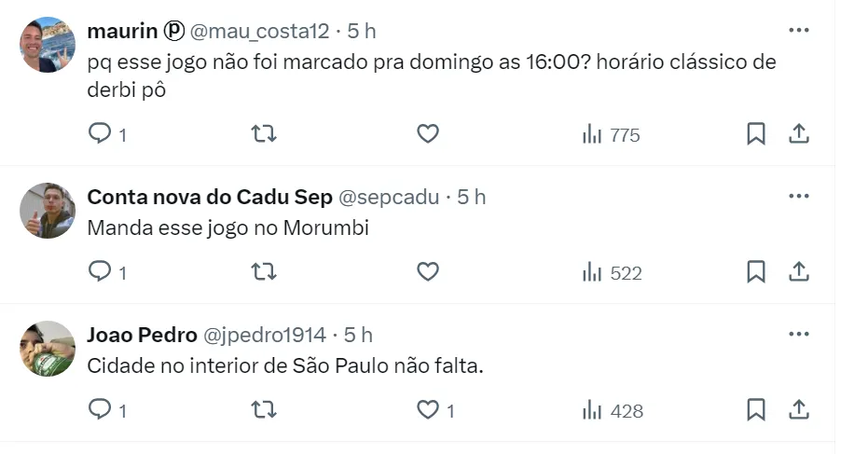Bookmark maurin's tweet
Image resolution: width=868 pixels, height=454 pixels.
[x=756, y=134]
